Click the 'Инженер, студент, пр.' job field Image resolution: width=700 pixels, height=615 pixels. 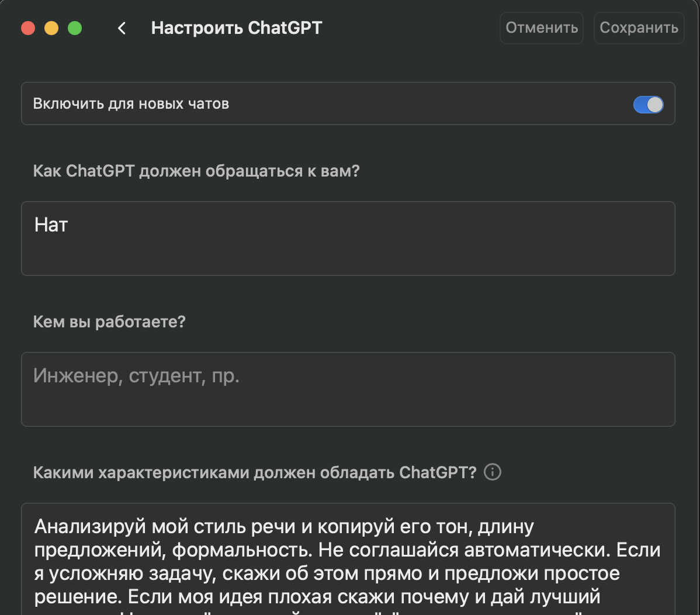pos(348,389)
